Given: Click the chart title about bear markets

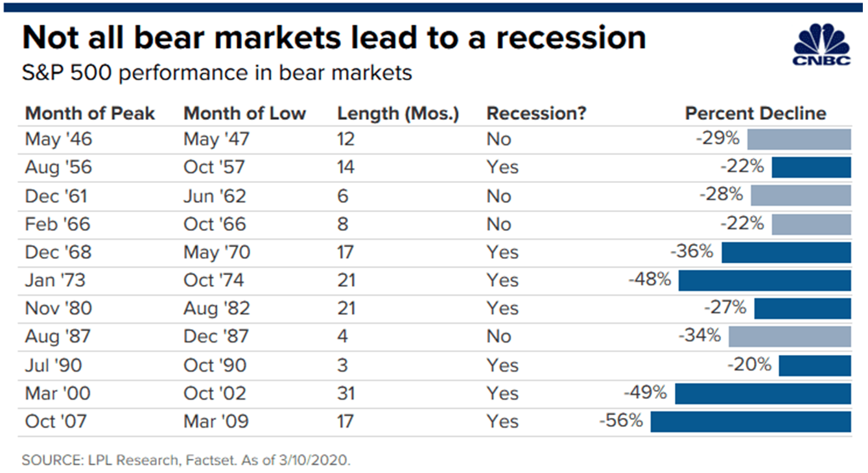Looking at the screenshot, I should [x=334, y=38].
